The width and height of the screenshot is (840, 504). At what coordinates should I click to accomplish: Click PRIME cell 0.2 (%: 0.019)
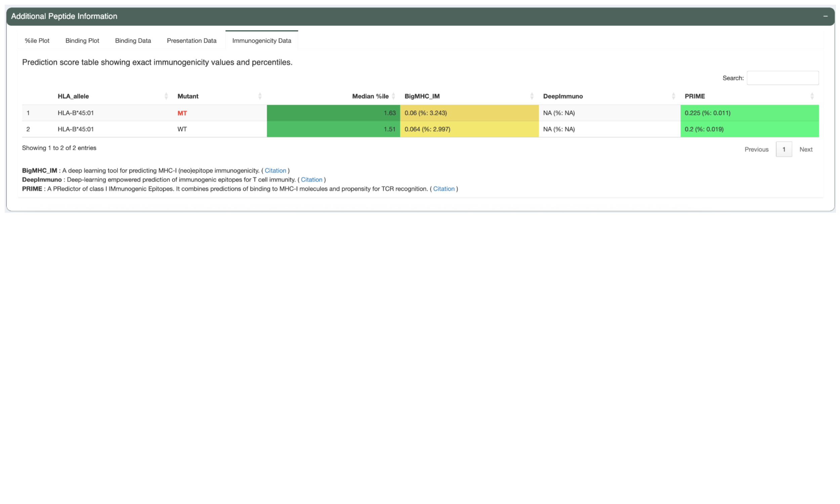coord(749,129)
